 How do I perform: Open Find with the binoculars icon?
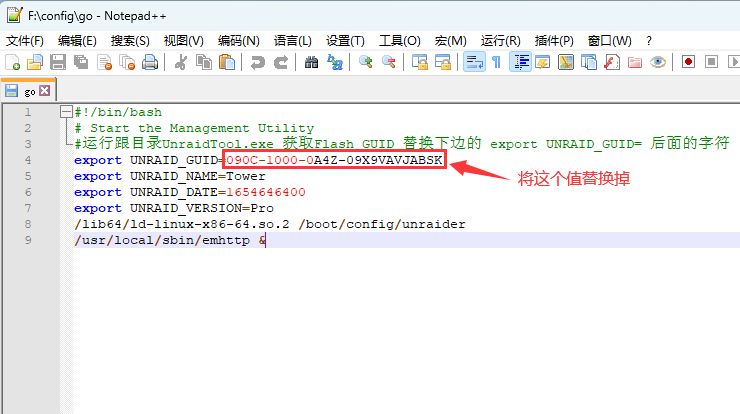311,62
